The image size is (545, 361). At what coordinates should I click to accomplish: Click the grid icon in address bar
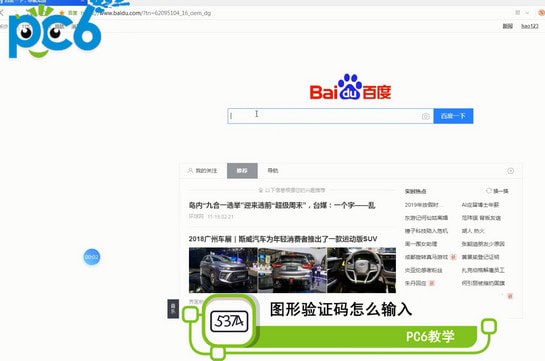(x=518, y=13)
